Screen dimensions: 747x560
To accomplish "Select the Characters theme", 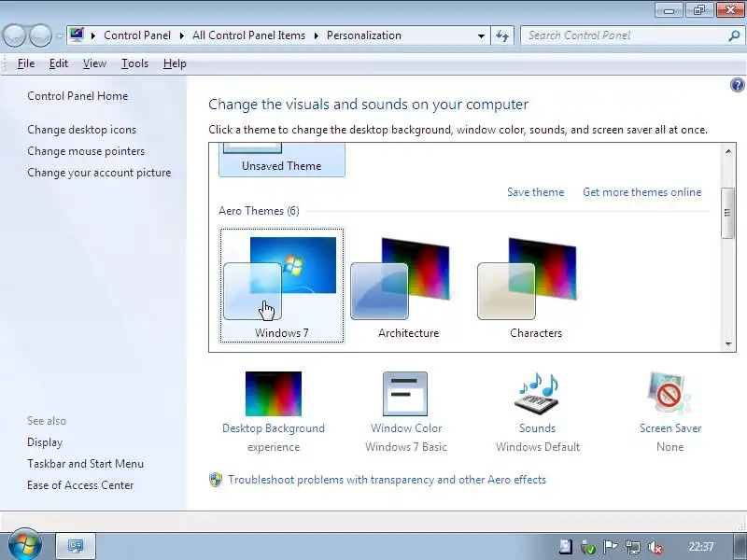I will (x=535, y=286).
